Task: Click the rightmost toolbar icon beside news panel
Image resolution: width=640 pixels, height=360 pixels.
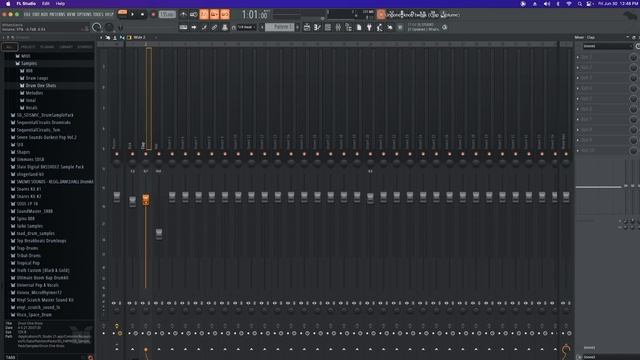Action: [x=444, y=27]
